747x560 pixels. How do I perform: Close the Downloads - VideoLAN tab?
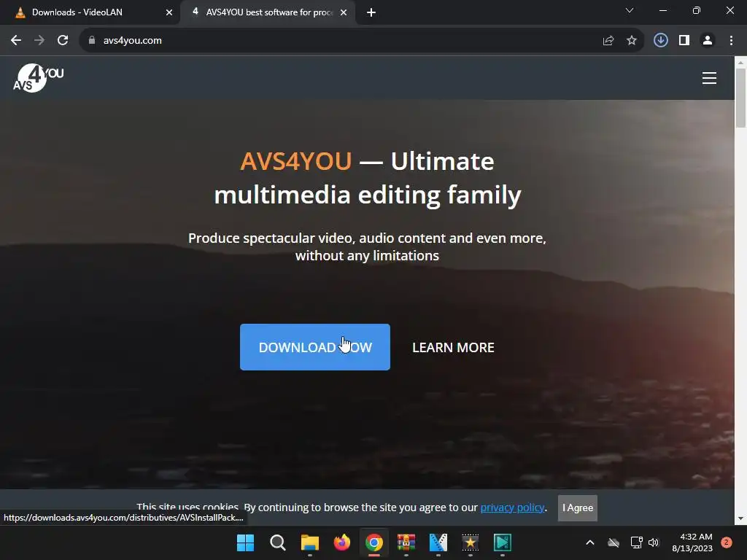(169, 12)
